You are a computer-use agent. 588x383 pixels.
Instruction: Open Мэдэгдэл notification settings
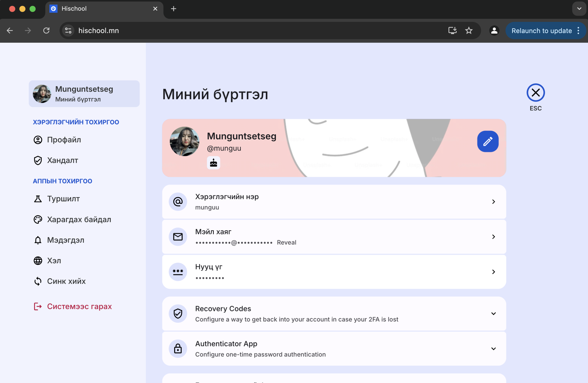[65, 240]
